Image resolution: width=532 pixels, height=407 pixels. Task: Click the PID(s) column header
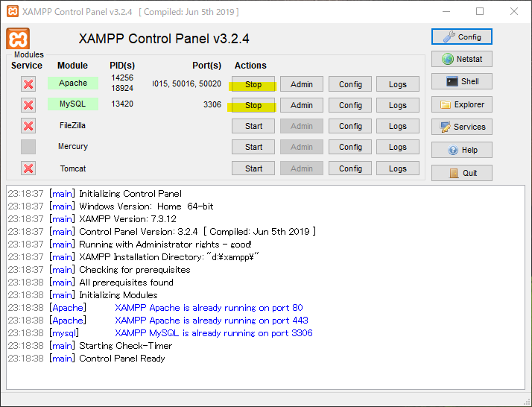click(122, 65)
